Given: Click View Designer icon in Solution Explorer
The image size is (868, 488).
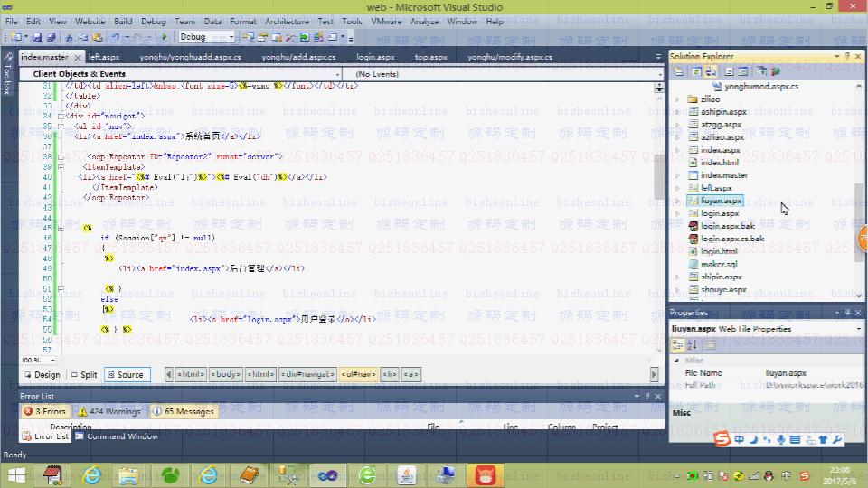Looking at the screenshot, I should [743, 71].
